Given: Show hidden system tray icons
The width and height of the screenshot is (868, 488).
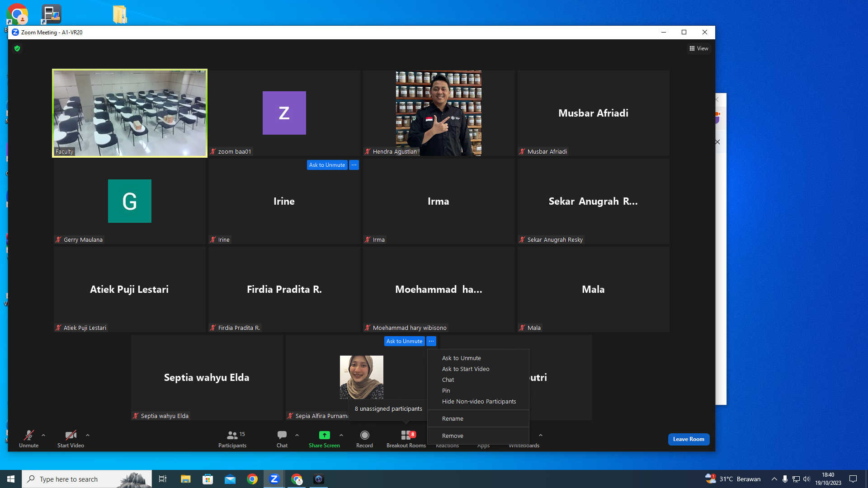Looking at the screenshot, I should pyautogui.click(x=774, y=479).
